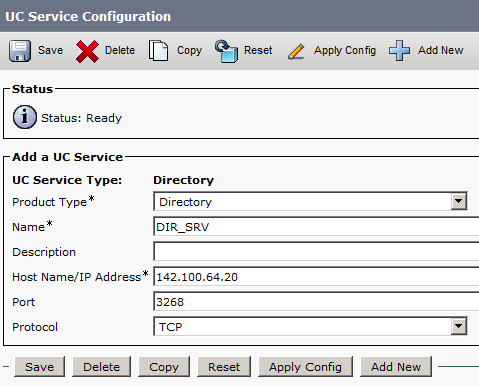Click the Port field showing 3268
The height and width of the screenshot is (386, 479).
click(x=316, y=302)
